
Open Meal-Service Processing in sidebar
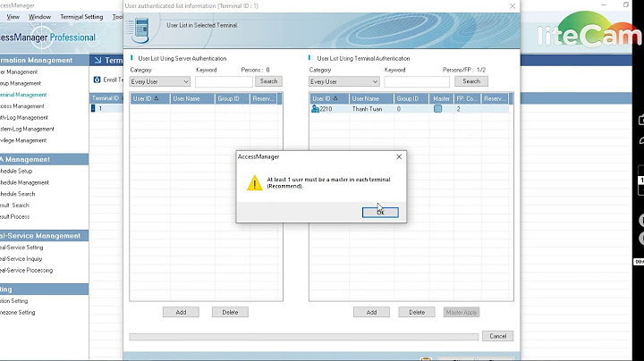(x=26, y=271)
